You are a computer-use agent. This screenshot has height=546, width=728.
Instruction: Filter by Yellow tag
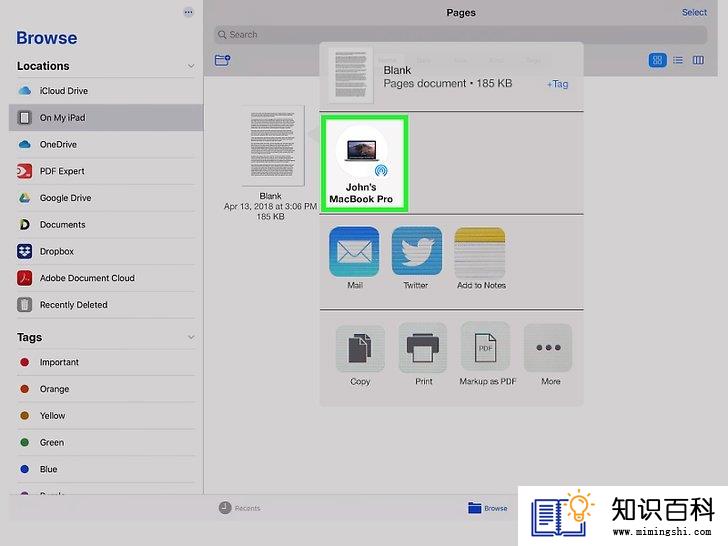coord(106,416)
